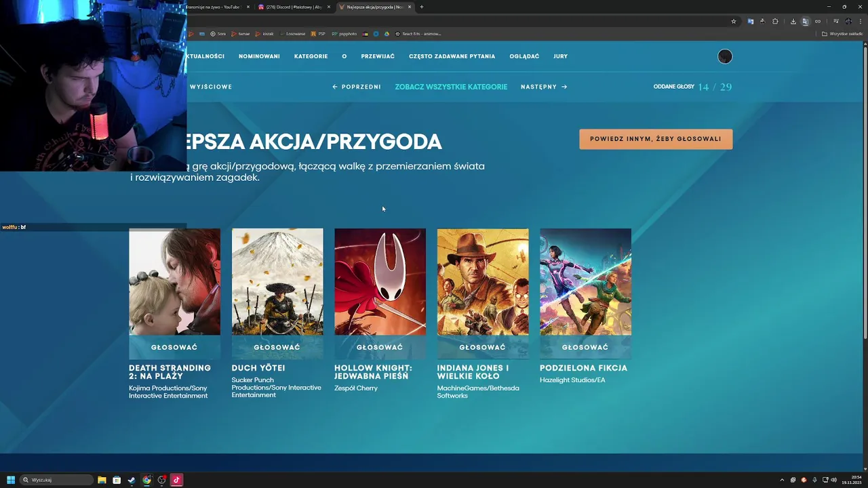
Task: Open new browser tab with plus icon
Action: pos(421,7)
